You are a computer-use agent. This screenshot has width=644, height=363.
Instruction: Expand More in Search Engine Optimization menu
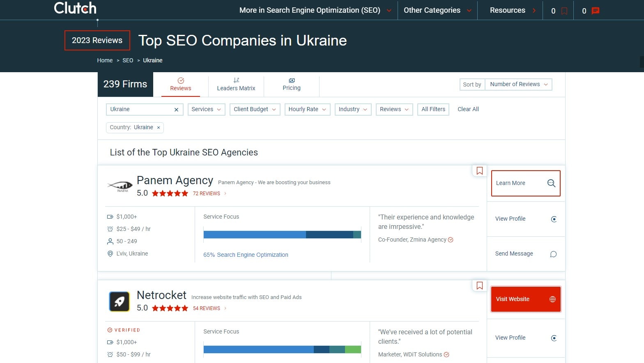tap(315, 10)
